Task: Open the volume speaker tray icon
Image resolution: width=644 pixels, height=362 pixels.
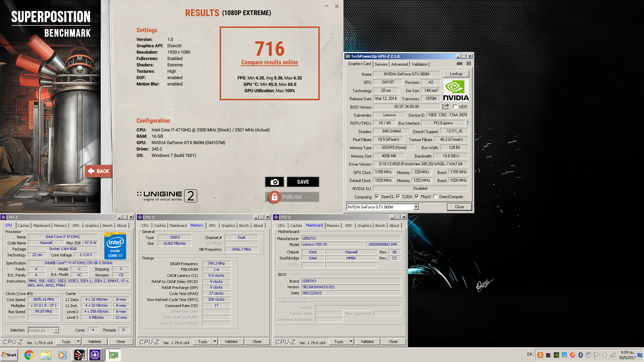Action: point(605,355)
